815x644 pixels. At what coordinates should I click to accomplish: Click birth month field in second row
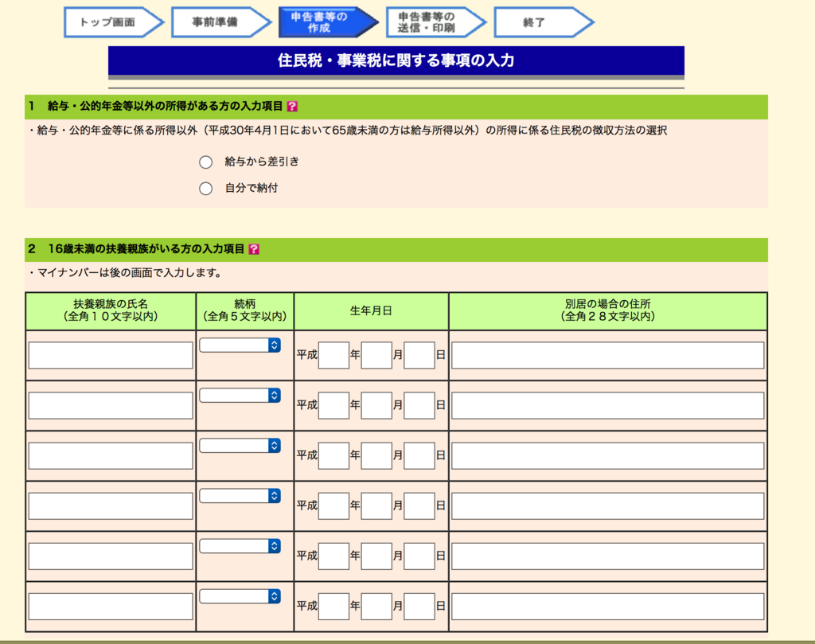376,405
